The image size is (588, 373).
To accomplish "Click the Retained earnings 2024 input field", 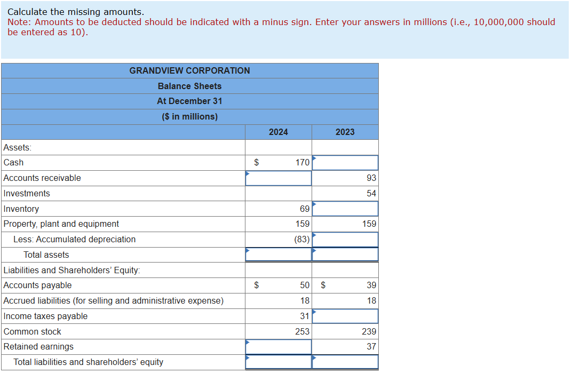I will pos(277,346).
